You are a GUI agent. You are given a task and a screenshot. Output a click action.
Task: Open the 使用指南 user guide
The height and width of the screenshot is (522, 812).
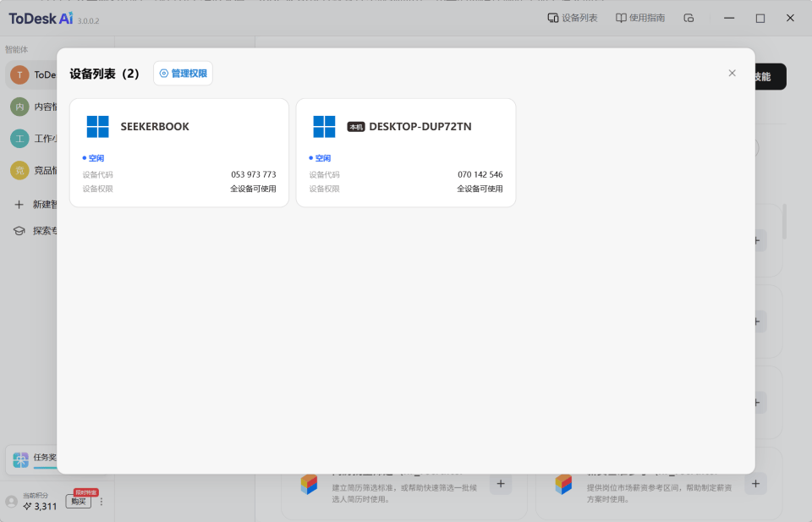tap(640, 18)
